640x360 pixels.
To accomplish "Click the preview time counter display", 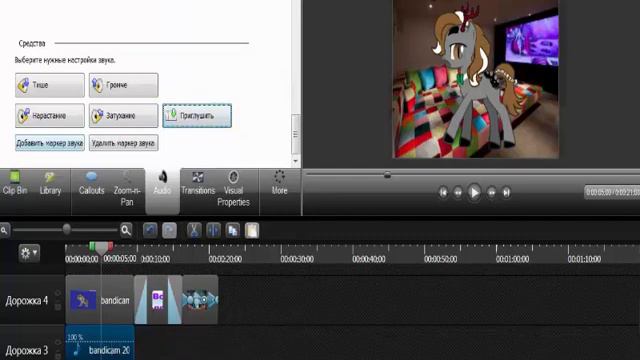I will pyautogui.click(x=612, y=192).
